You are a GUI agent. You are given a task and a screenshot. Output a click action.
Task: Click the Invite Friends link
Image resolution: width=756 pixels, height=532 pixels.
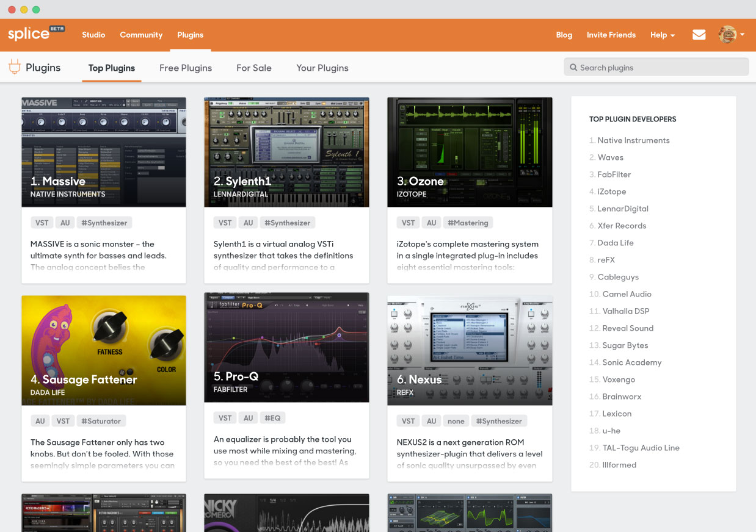(x=611, y=35)
